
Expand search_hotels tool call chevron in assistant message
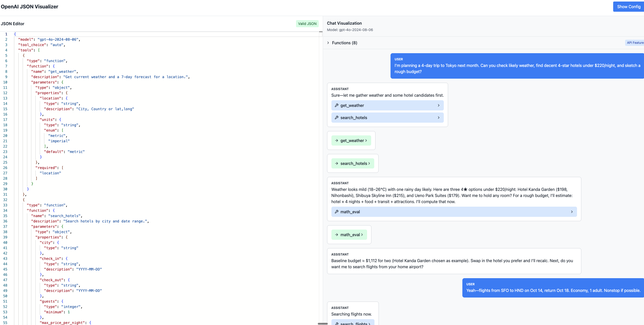[438, 118]
